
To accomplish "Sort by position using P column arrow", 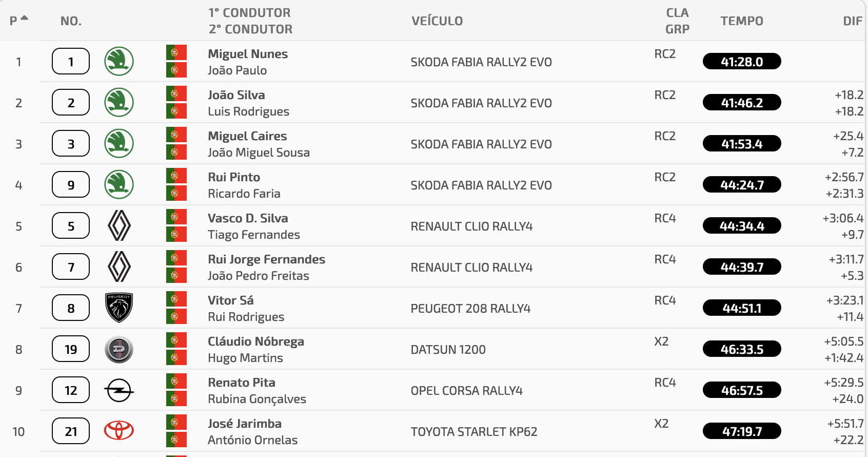I will [x=24, y=18].
